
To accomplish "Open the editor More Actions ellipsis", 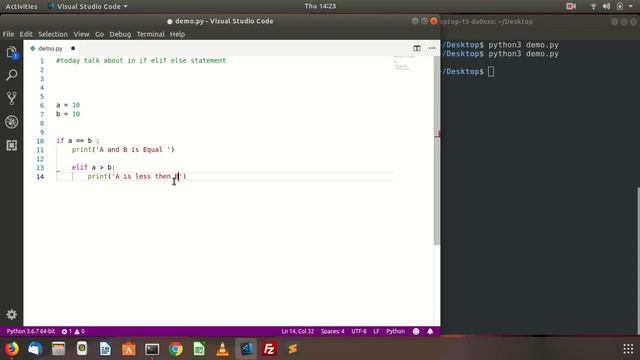I will pos(432,48).
